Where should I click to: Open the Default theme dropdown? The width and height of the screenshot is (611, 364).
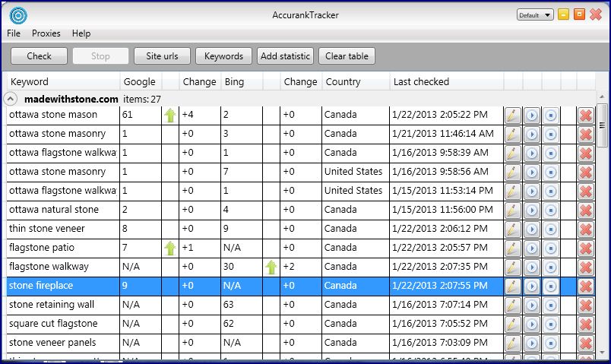pyautogui.click(x=535, y=15)
